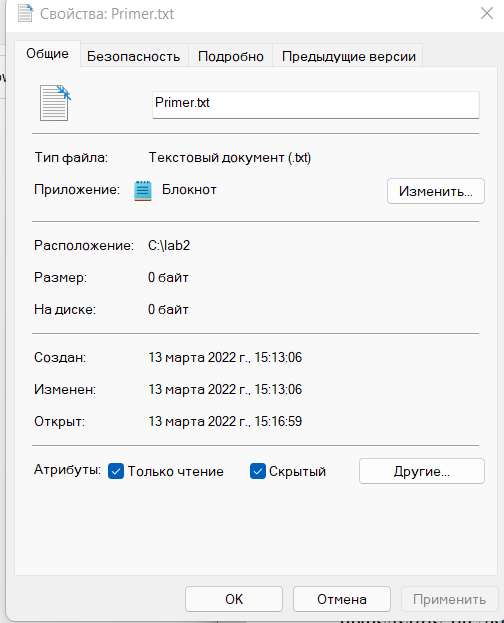
Task: Click the Текстовый документ (.txt) type text
Action: [230, 158]
